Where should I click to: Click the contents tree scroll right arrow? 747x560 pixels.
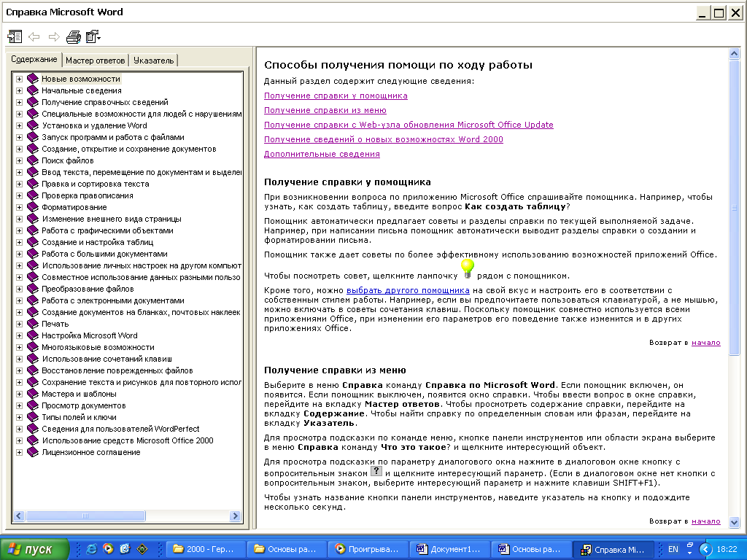[235, 516]
